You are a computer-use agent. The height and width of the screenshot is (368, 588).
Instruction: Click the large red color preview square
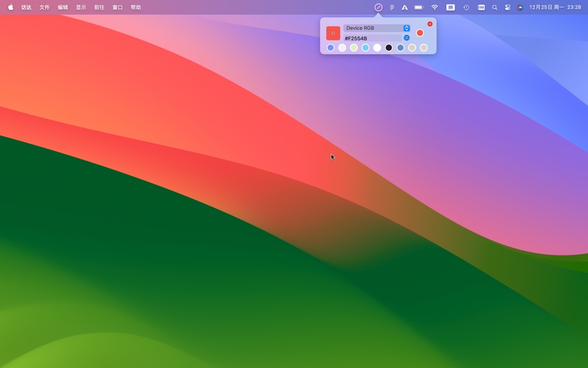(333, 33)
